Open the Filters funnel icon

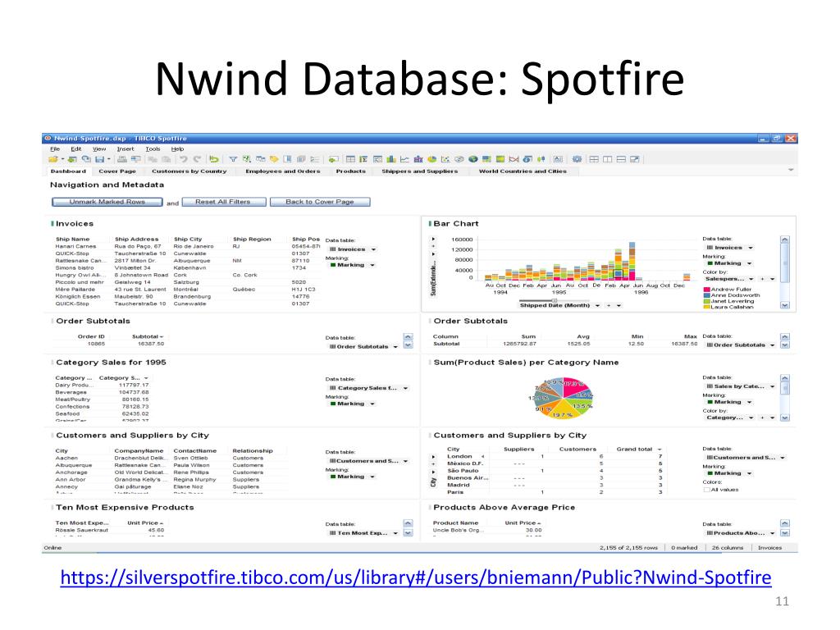tap(234, 159)
